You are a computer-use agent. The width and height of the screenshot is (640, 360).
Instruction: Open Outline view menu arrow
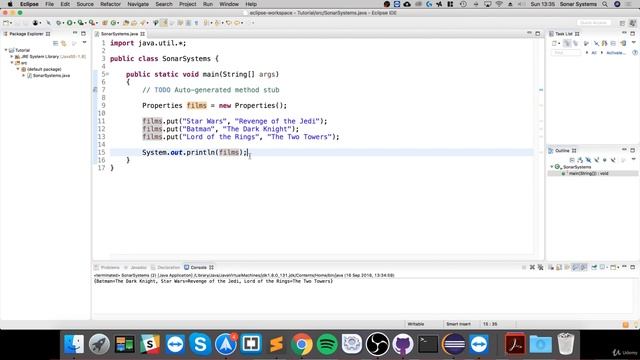click(633, 160)
